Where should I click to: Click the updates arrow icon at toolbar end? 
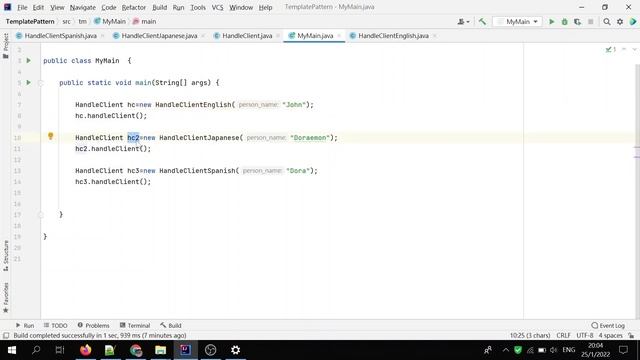coord(633,22)
